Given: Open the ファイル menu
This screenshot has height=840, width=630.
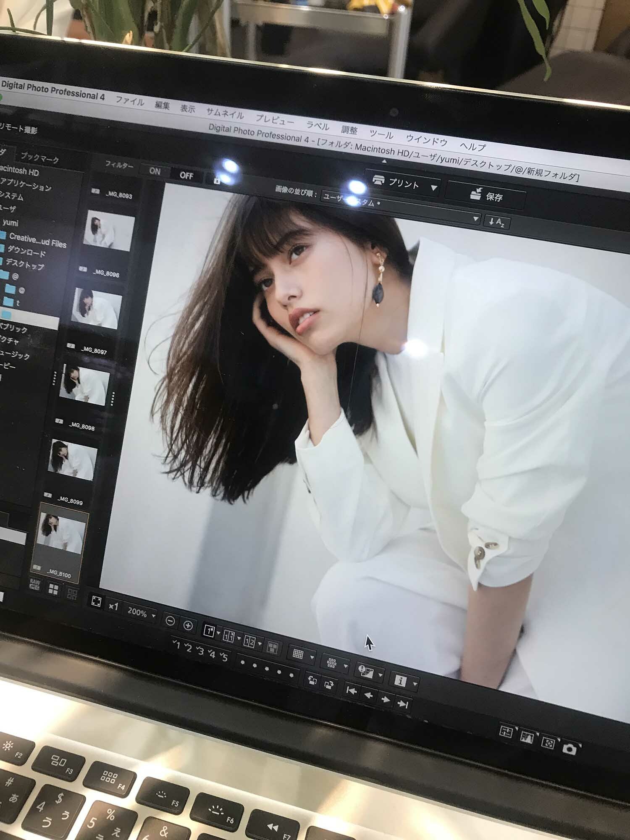Looking at the screenshot, I should coord(130,101).
